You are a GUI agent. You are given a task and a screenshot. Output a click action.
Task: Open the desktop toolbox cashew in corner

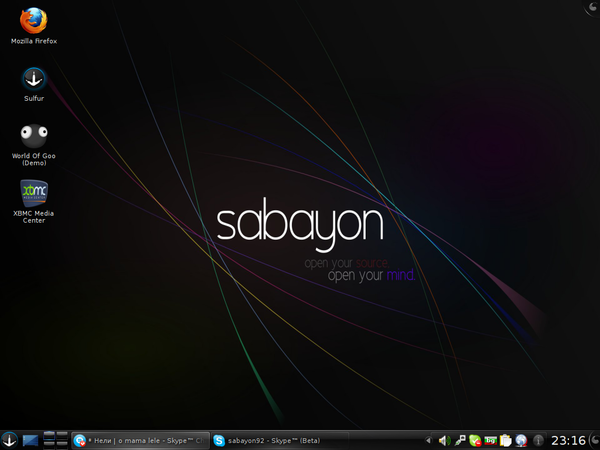click(x=592, y=8)
